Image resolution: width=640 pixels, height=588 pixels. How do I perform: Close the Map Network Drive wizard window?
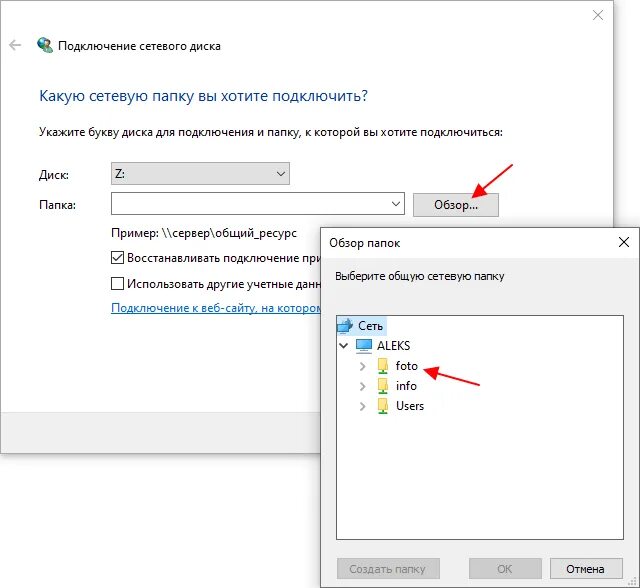point(598,16)
